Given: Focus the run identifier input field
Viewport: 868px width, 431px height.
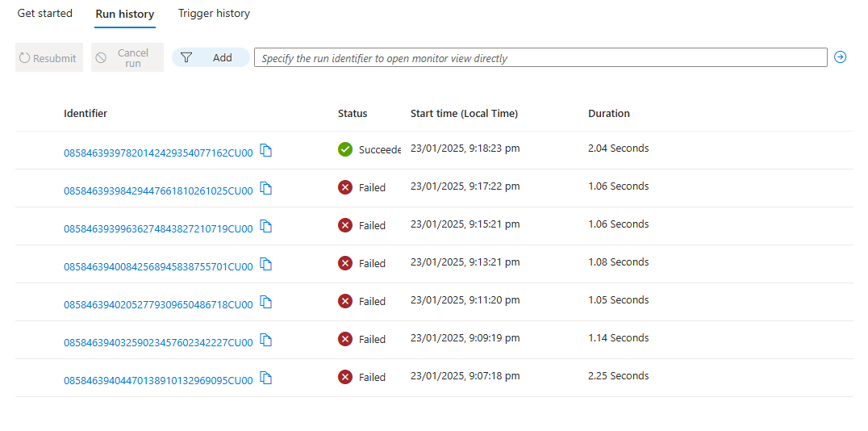Looking at the screenshot, I should point(540,57).
